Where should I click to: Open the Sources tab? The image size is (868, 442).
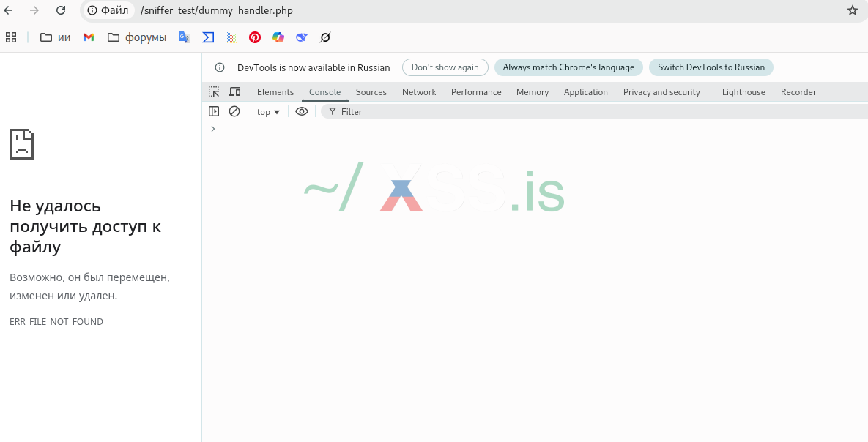coord(371,92)
